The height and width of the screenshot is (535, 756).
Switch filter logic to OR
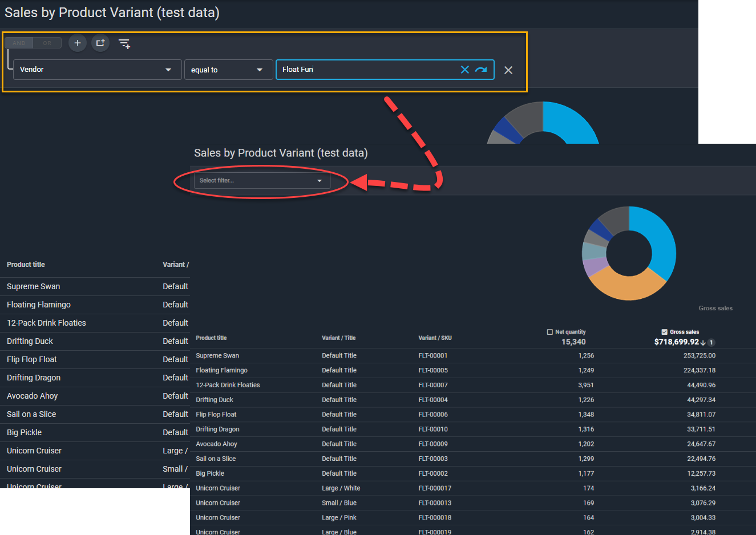point(47,43)
